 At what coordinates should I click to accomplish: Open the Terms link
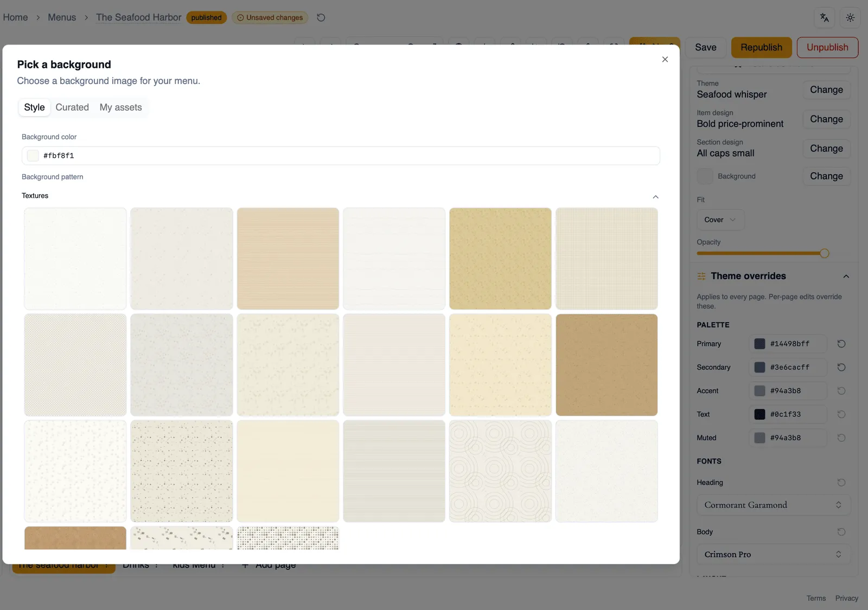pos(816,598)
